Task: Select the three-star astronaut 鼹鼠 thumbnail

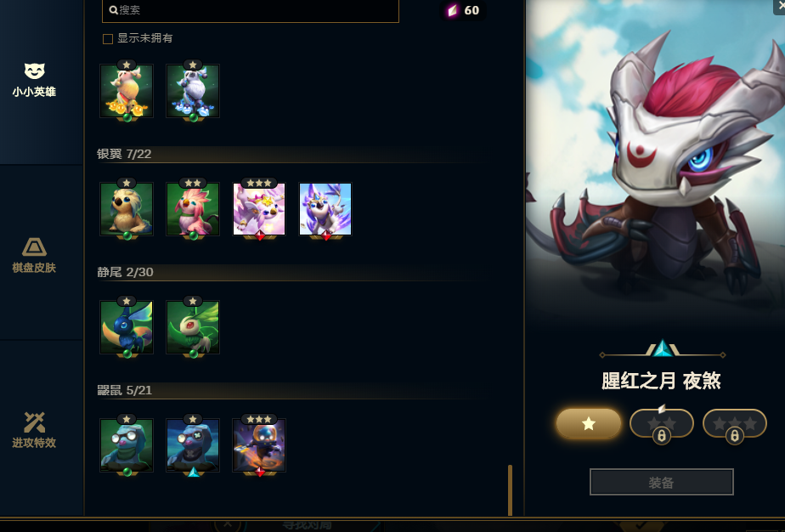Action: click(x=259, y=445)
